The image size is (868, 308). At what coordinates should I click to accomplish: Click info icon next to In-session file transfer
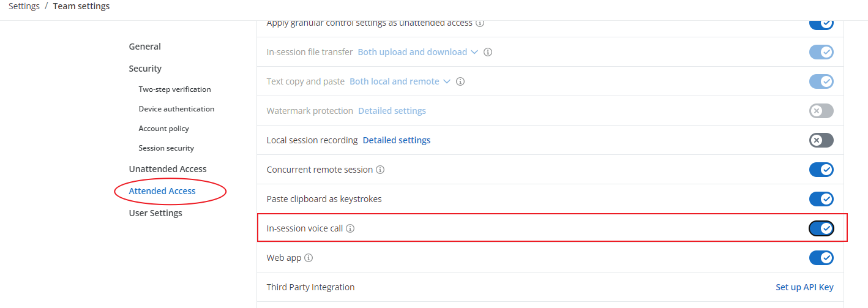488,52
